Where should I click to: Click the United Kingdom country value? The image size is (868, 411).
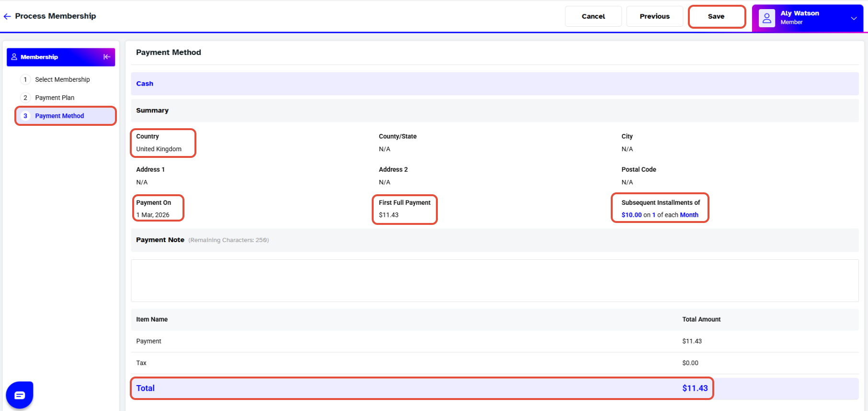click(159, 149)
